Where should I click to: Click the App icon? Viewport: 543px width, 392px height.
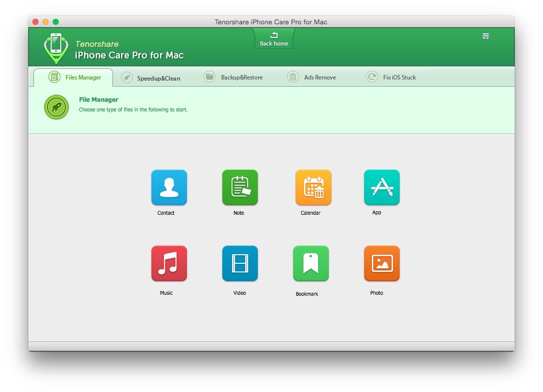[x=381, y=187]
